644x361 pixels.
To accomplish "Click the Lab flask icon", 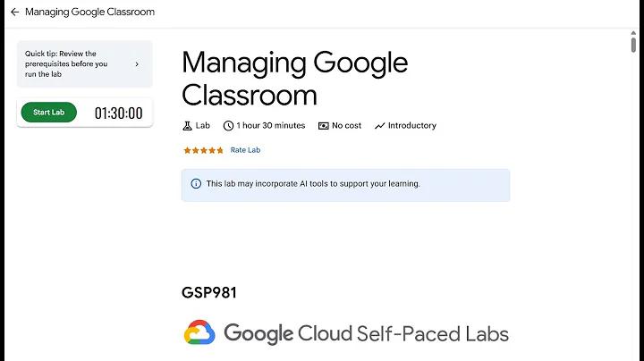I will click(187, 126).
